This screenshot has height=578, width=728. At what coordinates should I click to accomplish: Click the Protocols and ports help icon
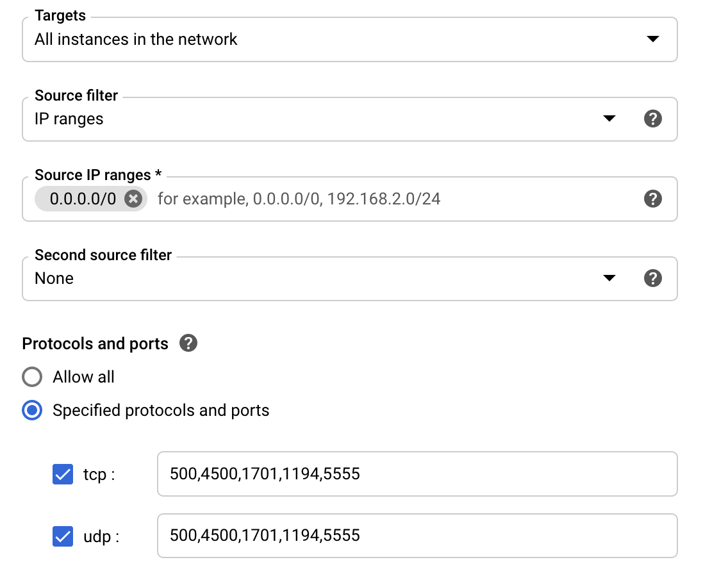pos(188,343)
